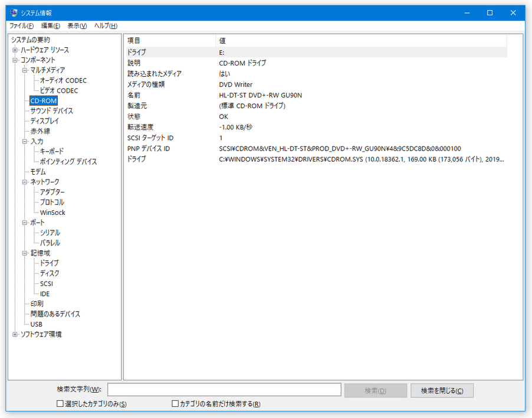Select キーボード tree item
The height and width of the screenshot is (418, 532).
click(x=51, y=152)
